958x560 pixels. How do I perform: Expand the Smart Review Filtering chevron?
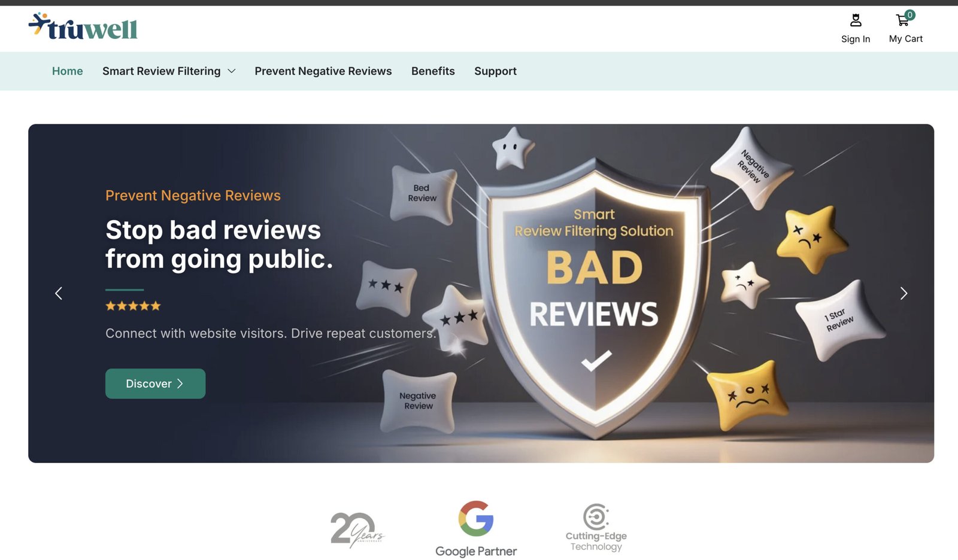232,71
